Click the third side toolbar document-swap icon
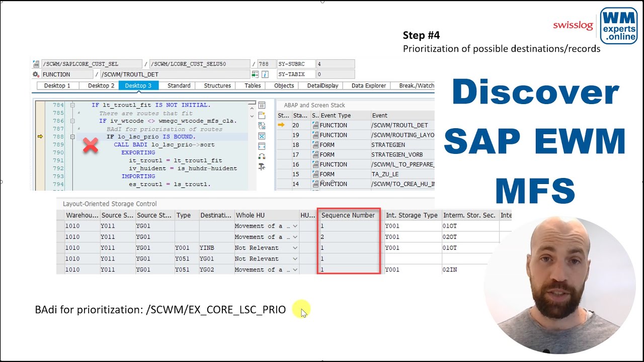This screenshot has height=362, width=644. (262, 126)
